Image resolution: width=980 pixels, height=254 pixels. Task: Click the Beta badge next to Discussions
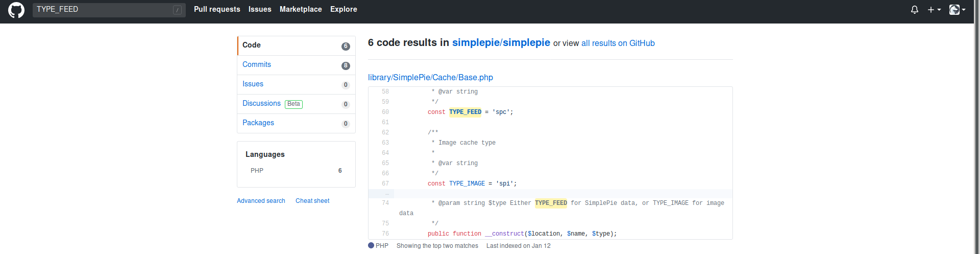click(x=293, y=104)
